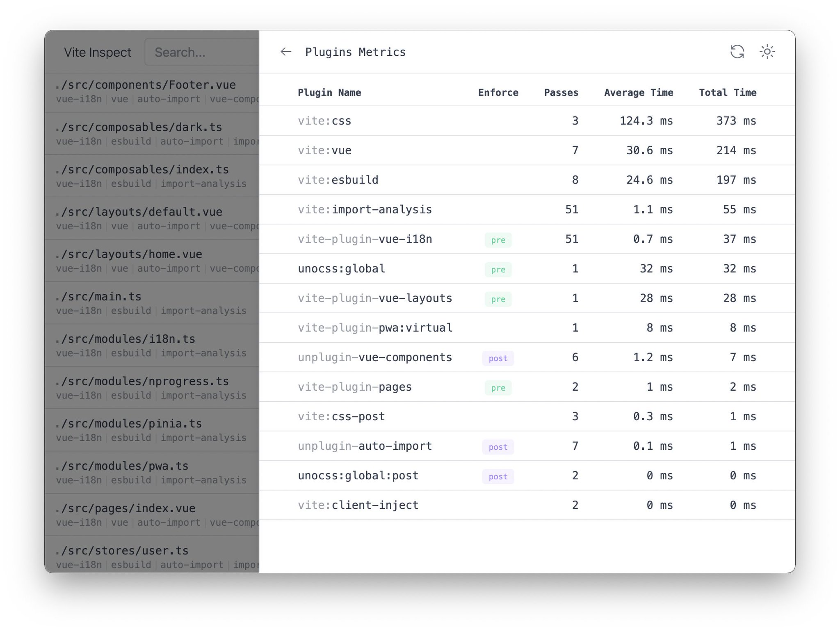The height and width of the screenshot is (632, 840).
Task: Click the pre badge for vite-plugin-vue-i18n
Action: tap(498, 240)
